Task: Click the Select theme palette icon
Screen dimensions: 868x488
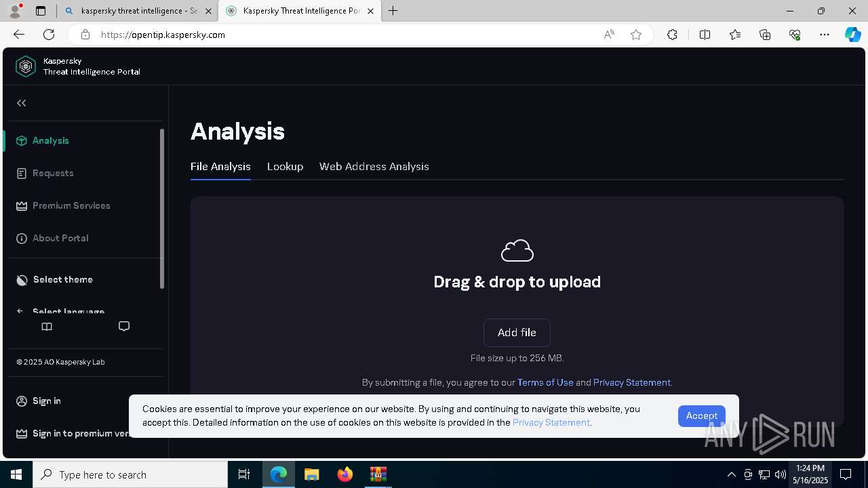Action: [22, 279]
